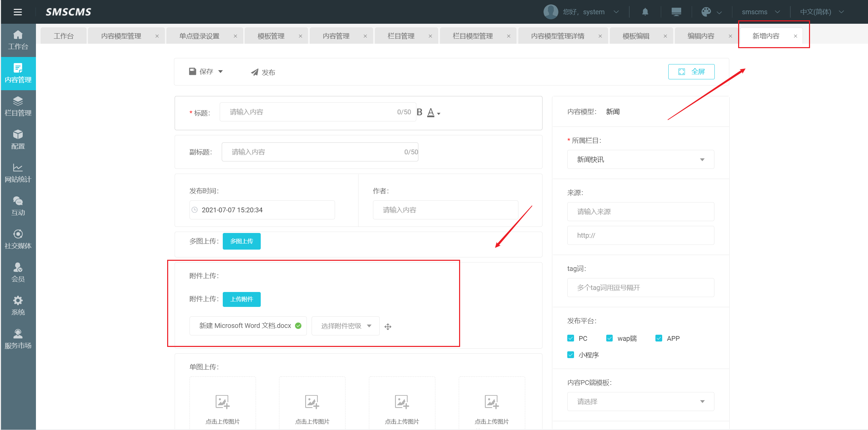Toggle the wap端 checkbox
Image resolution: width=868 pixels, height=430 pixels.
click(609, 338)
